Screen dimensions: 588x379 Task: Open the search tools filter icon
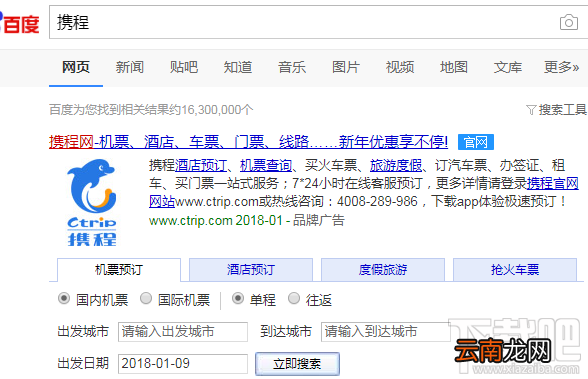(531, 110)
